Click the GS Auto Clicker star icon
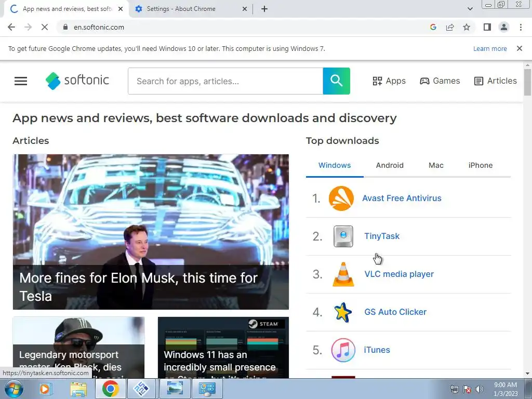The image size is (532, 399). 343,312
